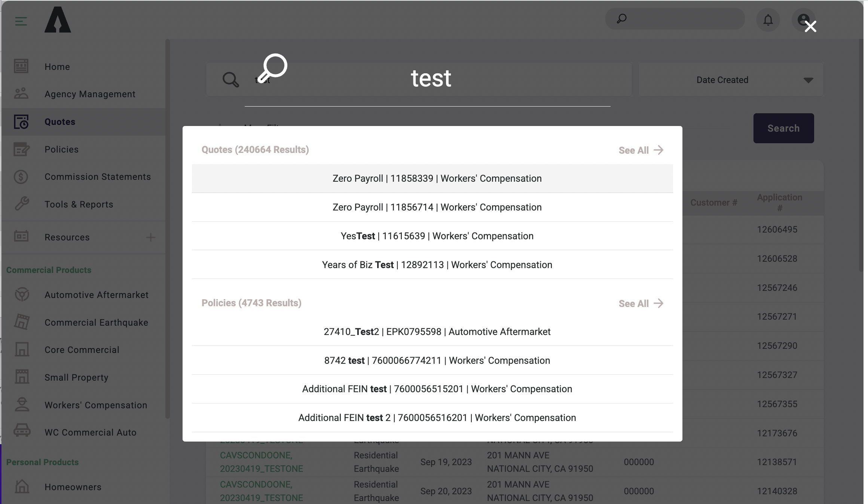Open the hamburger navigation menu
The image size is (868, 504).
tap(21, 21)
